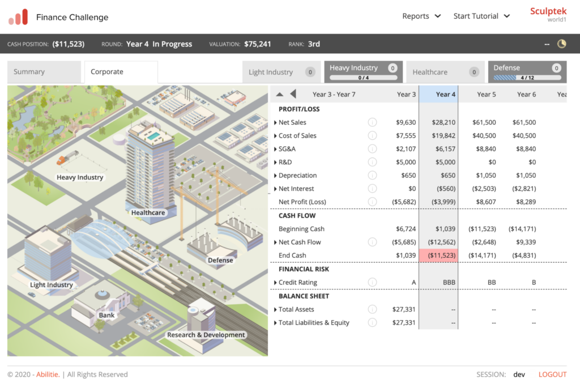This screenshot has width=580, height=392.
Task: Click the info icon beside R&D
Action: click(372, 162)
